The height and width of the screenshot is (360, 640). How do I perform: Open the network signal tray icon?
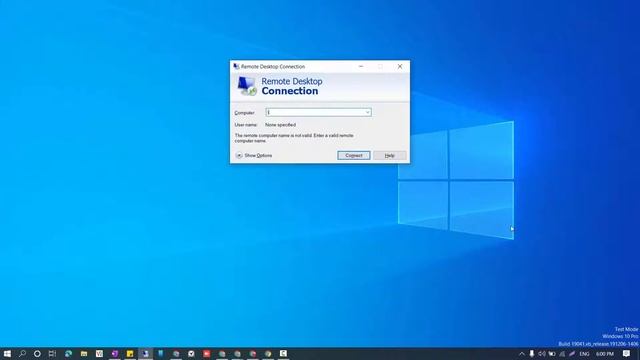click(562, 354)
